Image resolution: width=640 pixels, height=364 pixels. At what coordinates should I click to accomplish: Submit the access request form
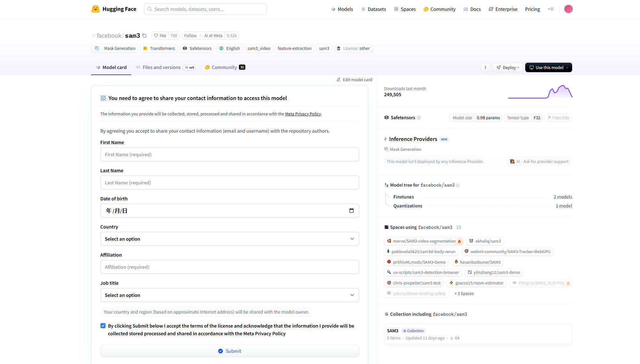(x=229, y=351)
